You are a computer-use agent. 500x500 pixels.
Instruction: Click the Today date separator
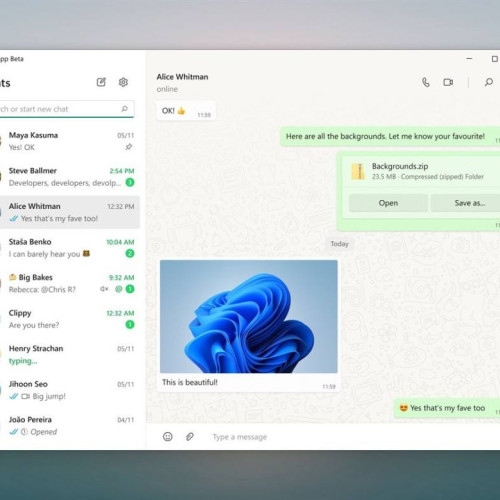click(x=339, y=244)
